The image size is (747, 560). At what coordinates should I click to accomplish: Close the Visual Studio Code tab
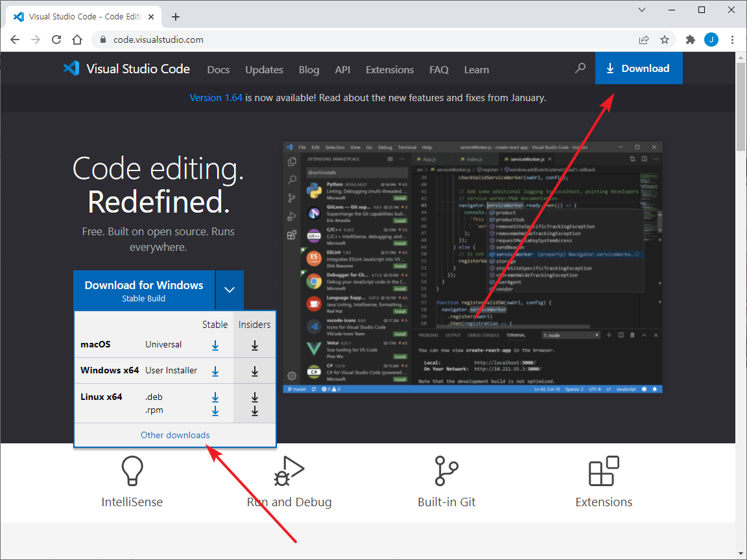(151, 17)
